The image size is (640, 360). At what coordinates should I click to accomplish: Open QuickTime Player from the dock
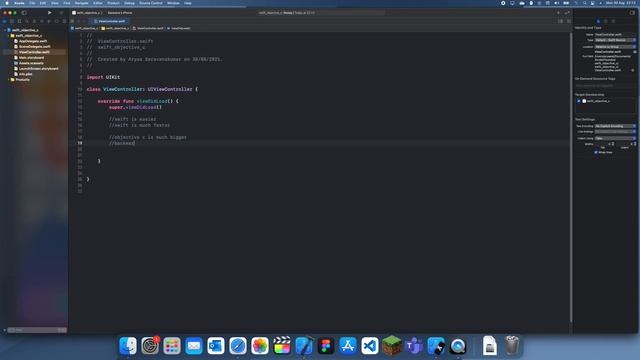[x=458, y=346]
